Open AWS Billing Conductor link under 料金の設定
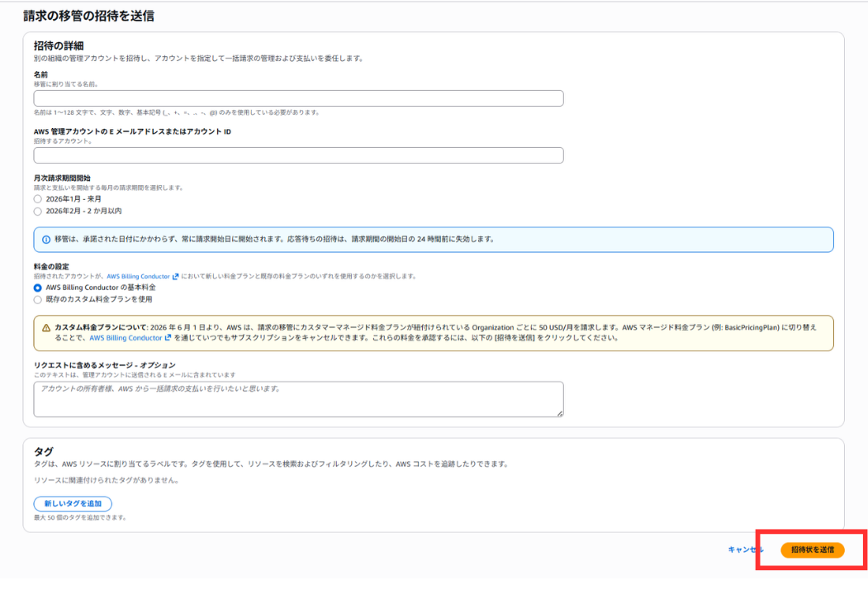Viewport: 868px width, 595px height. (x=138, y=277)
